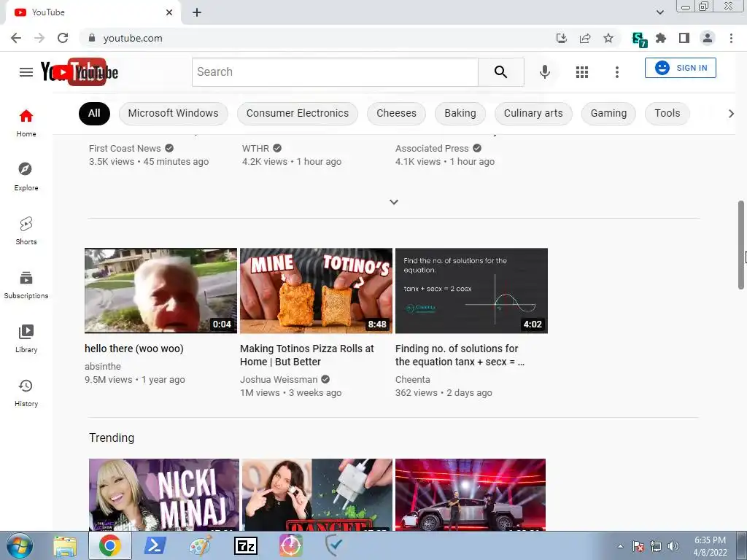Open Shorts in the sidebar
The image size is (747, 560).
[26, 230]
